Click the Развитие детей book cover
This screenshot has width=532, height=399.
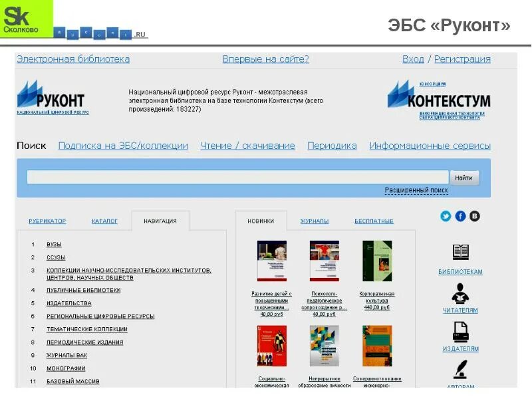[x=272, y=261]
